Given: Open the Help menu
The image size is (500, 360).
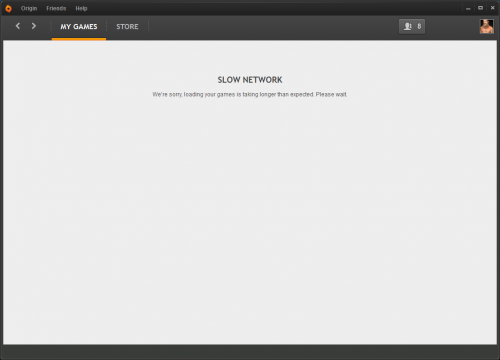Looking at the screenshot, I should coord(81,8).
